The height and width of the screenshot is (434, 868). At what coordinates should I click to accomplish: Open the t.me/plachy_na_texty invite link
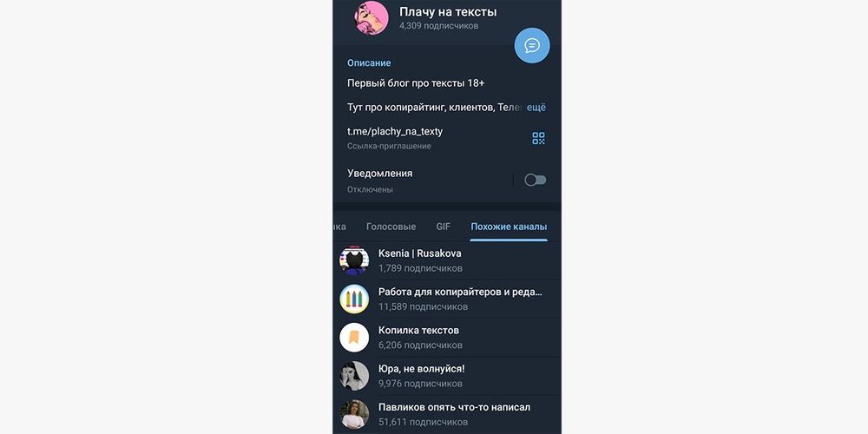395,132
